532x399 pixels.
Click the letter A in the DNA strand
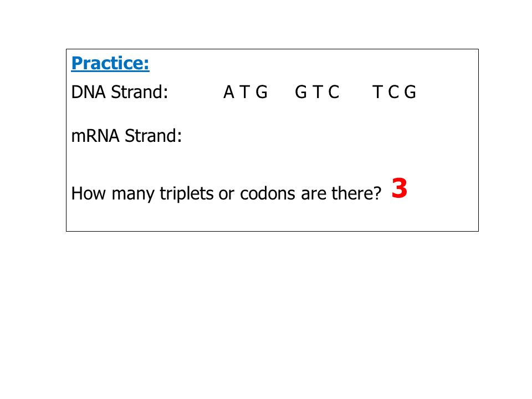pyautogui.click(x=229, y=92)
